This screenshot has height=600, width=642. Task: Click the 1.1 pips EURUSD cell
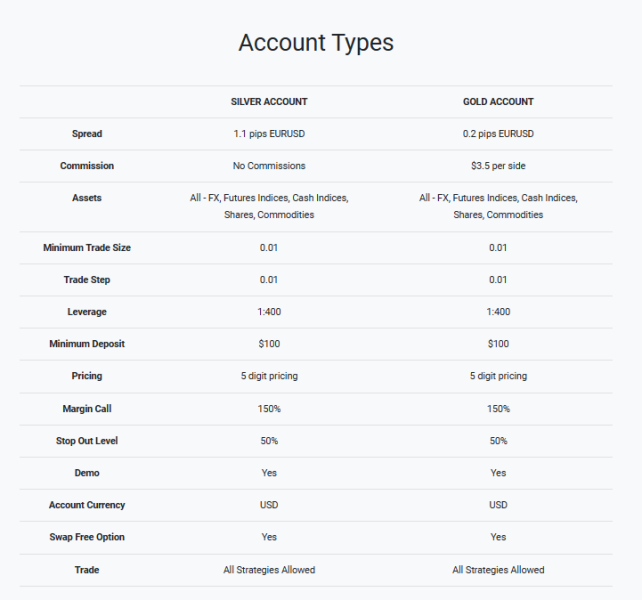tap(269, 134)
